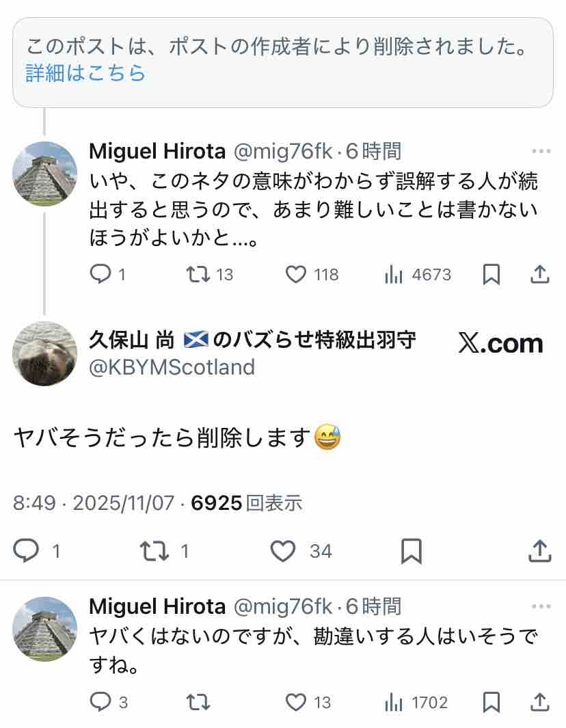This screenshot has width=566, height=728.
Task: Share the first Miguel Hirota post
Action: point(540,275)
